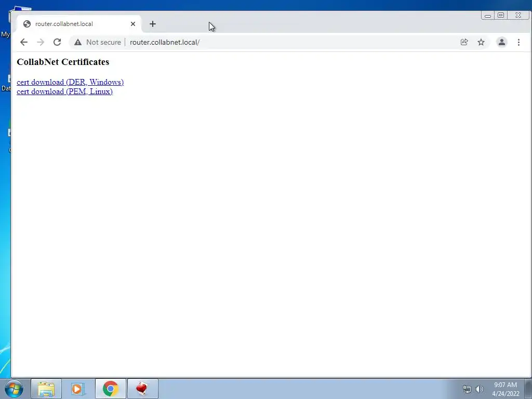Minimize the Chrome window
This screenshot has width=532, height=399.
pos(488,16)
